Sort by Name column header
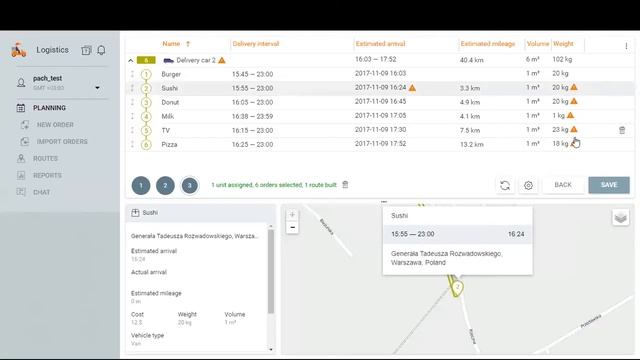 171,44
